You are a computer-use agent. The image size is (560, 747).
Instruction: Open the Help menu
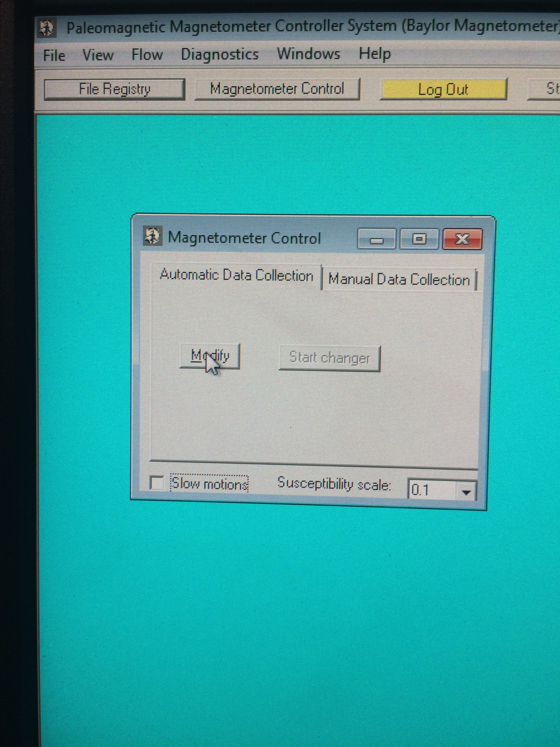point(375,54)
